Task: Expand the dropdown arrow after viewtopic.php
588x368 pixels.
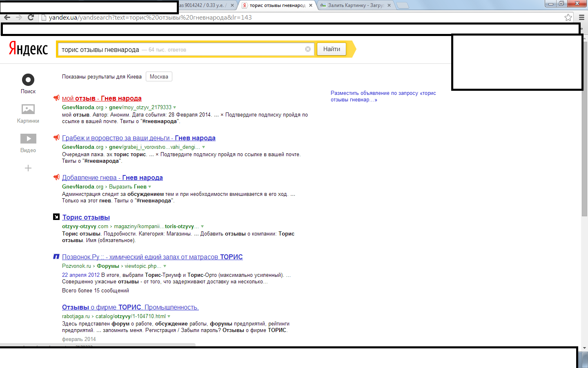Action: point(165,266)
